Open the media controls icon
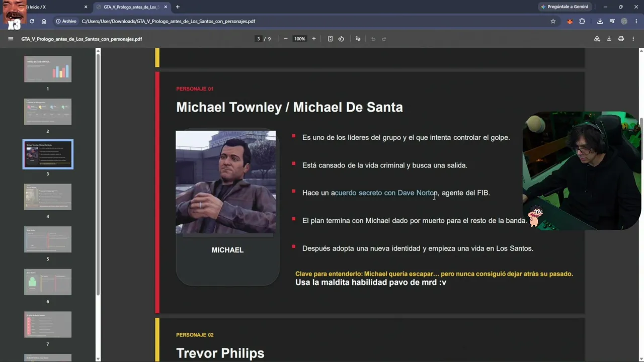The height and width of the screenshot is (362, 644). coord(612,21)
